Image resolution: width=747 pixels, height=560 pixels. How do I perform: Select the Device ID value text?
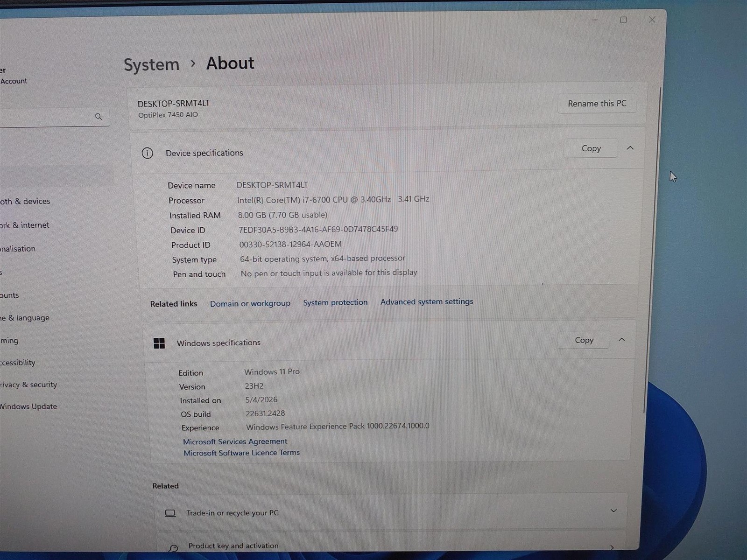pyautogui.click(x=318, y=229)
